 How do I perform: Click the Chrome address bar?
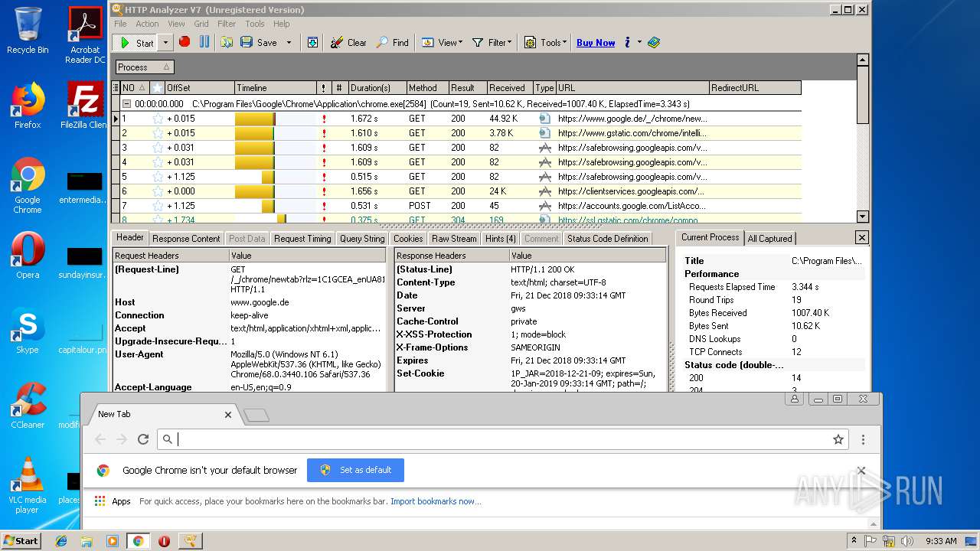tap(503, 439)
